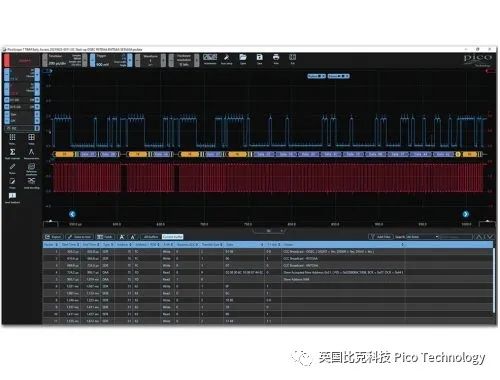Go to previous waveform with minus button

pos(138,60)
